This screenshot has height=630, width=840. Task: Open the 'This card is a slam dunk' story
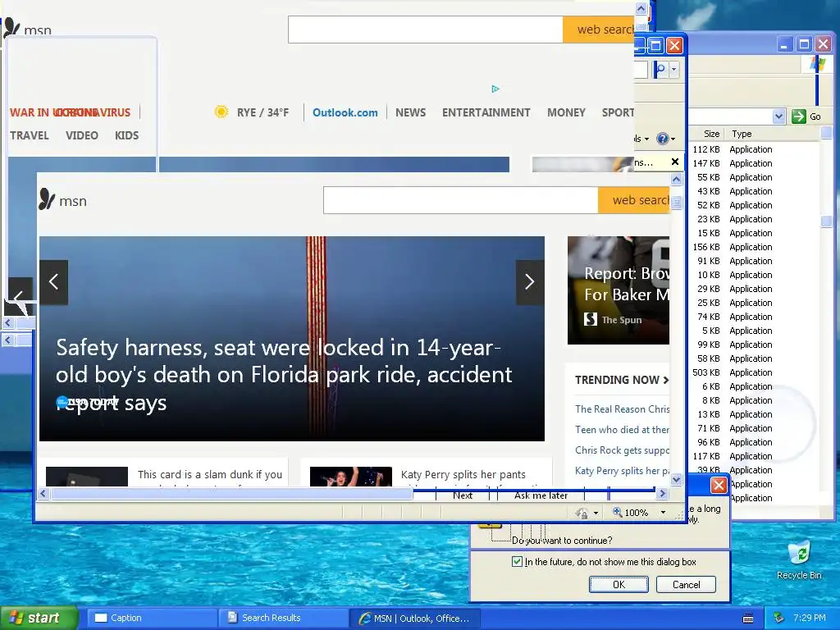(209, 475)
